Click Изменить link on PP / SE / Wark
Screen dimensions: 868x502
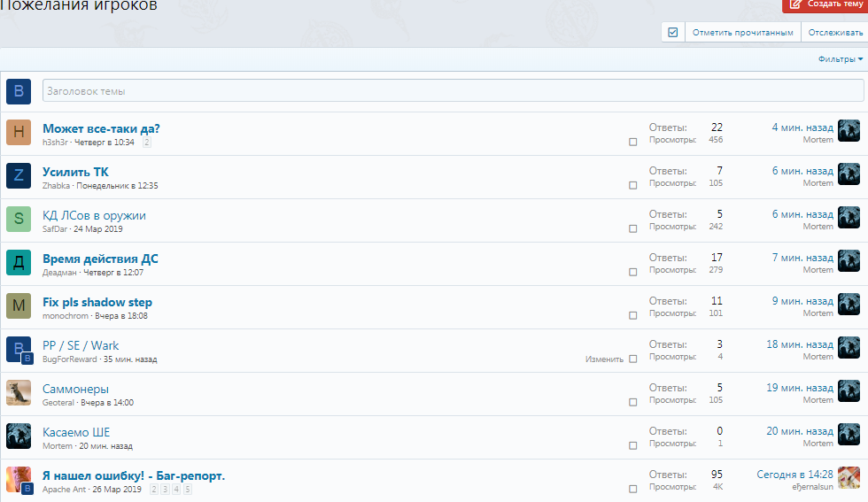(x=604, y=359)
